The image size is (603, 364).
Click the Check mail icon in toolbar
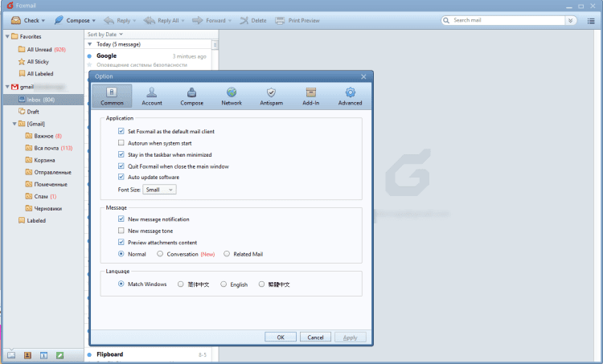pos(16,20)
